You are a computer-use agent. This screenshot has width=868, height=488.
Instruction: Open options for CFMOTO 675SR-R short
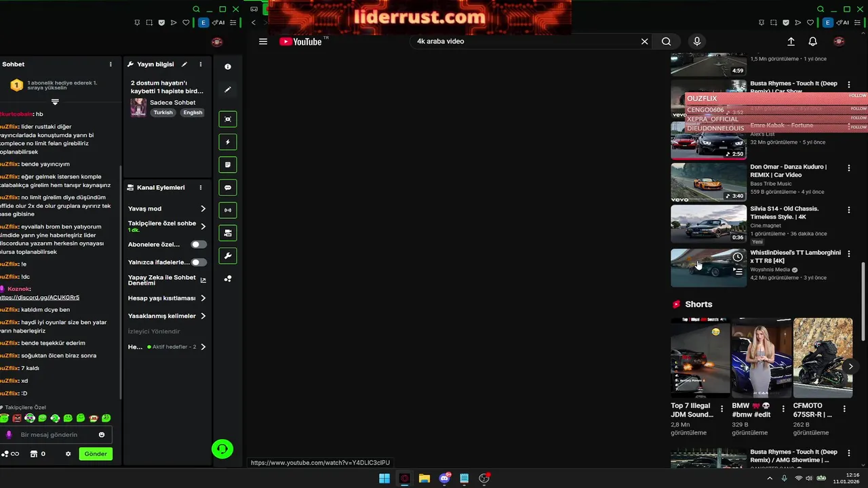coord(844,409)
